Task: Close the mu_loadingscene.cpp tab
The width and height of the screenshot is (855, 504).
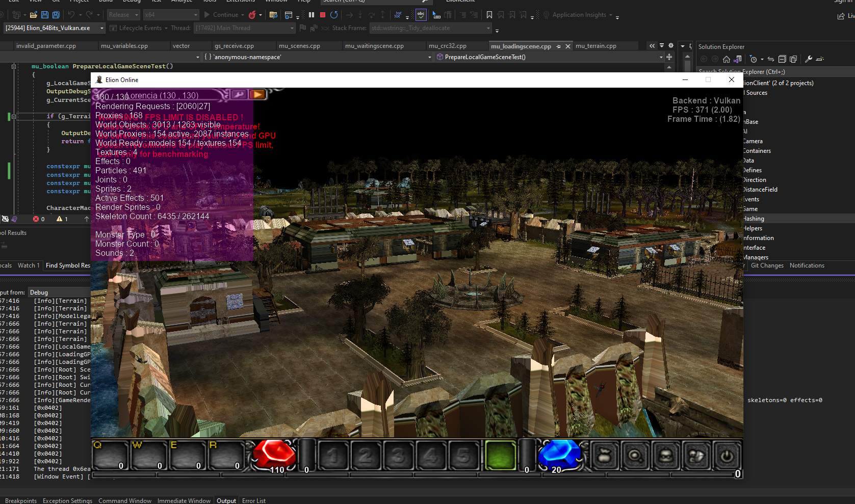Action: pos(568,46)
